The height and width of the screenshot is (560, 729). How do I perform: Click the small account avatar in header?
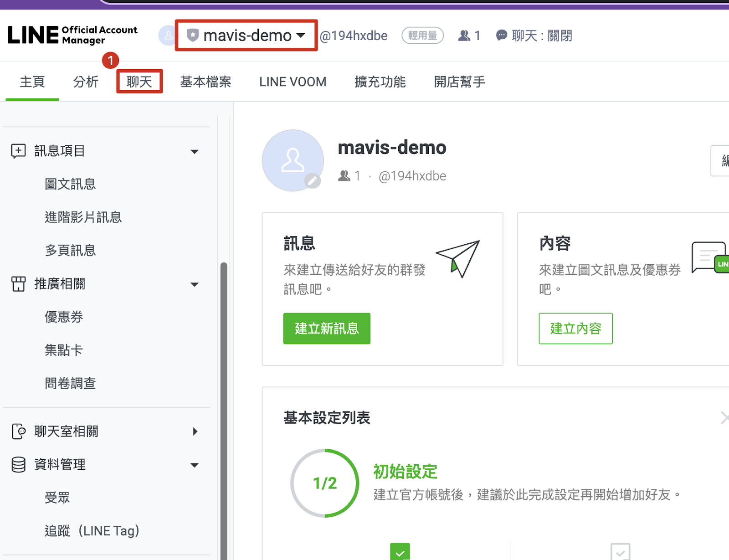tap(167, 36)
